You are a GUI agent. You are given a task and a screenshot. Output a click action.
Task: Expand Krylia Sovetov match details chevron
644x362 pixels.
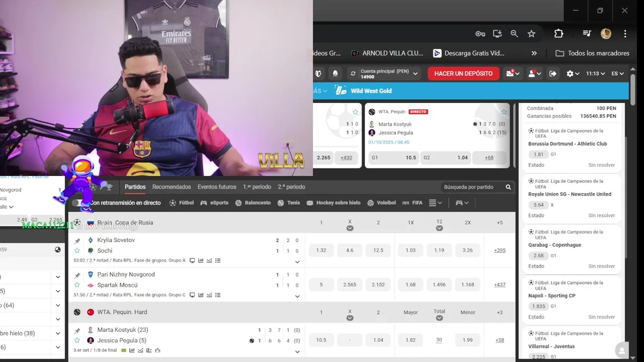pyautogui.click(x=297, y=262)
